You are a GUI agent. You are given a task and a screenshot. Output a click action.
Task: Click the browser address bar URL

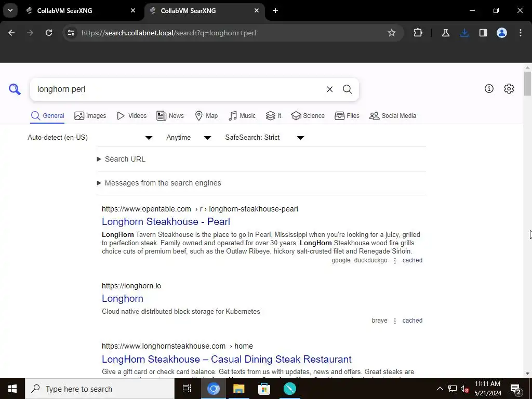[169, 33]
